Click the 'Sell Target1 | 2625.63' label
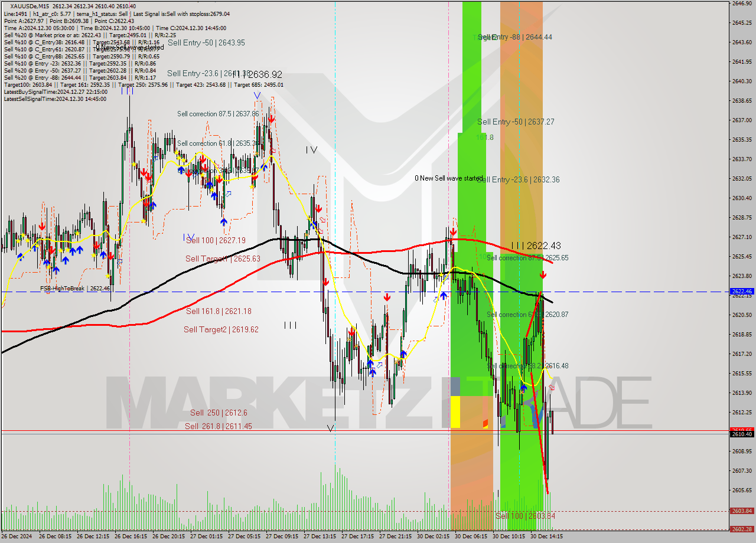The image size is (756, 543). [223, 259]
